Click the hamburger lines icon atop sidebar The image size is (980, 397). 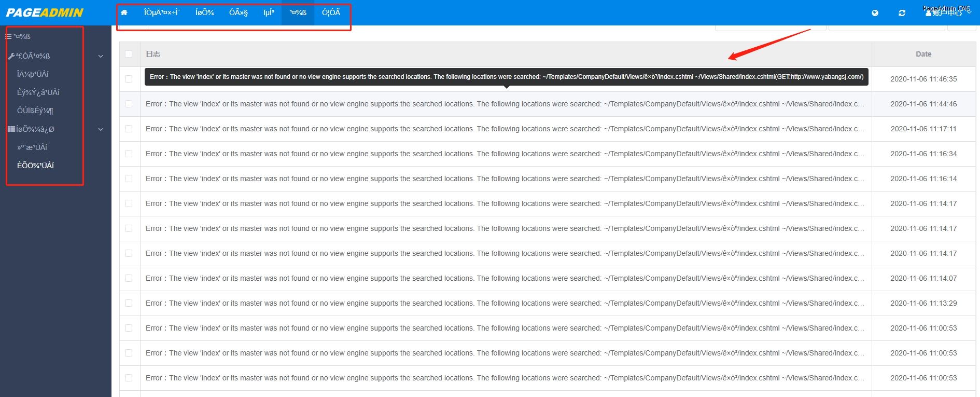coord(8,36)
